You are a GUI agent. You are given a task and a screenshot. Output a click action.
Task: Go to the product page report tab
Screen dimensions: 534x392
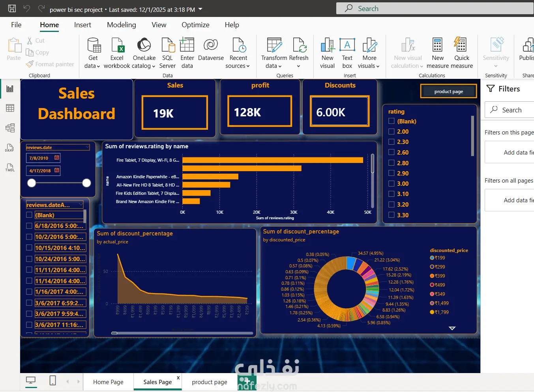pos(210,382)
